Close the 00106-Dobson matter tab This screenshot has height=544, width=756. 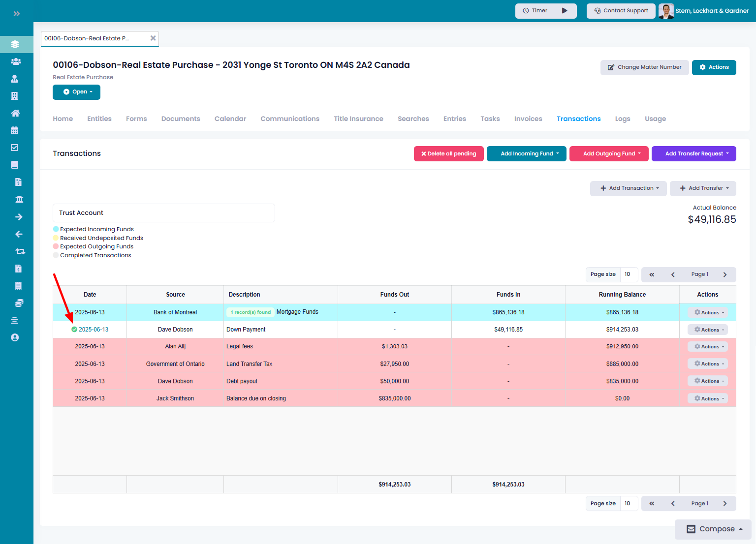pyautogui.click(x=153, y=38)
